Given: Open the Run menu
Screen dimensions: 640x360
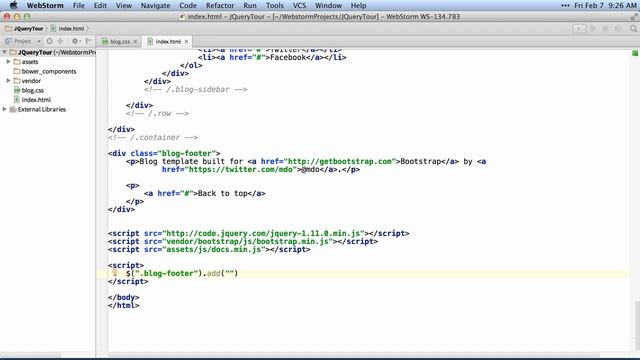Looking at the screenshot, I should click(250, 5).
